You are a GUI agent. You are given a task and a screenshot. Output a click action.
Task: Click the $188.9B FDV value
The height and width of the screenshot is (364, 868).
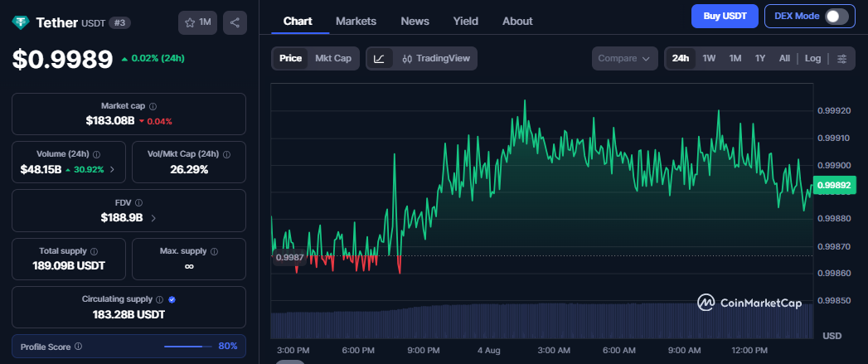pyautogui.click(x=122, y=218)
